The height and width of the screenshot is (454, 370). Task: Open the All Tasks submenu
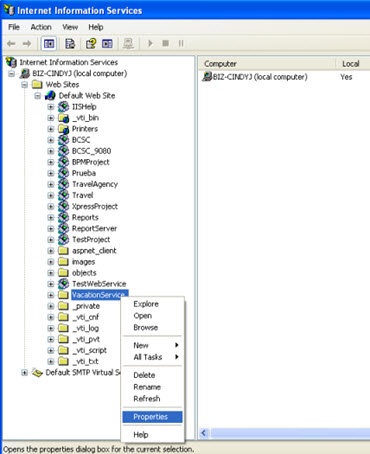coord(152,357)
